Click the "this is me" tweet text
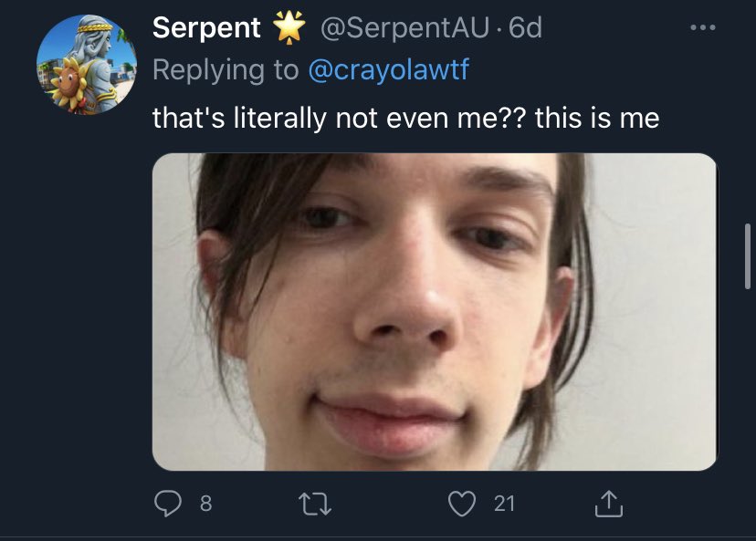 (597, 117)
